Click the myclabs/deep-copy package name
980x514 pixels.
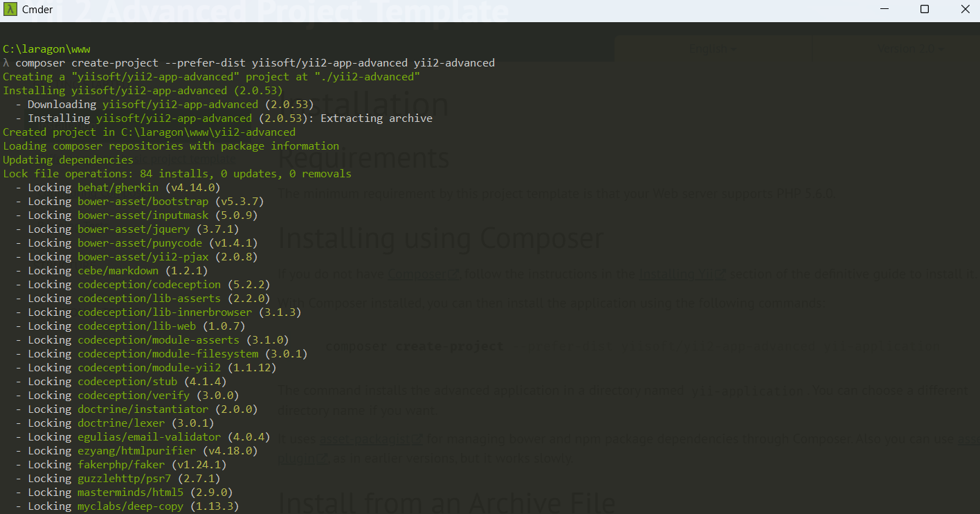130,506
